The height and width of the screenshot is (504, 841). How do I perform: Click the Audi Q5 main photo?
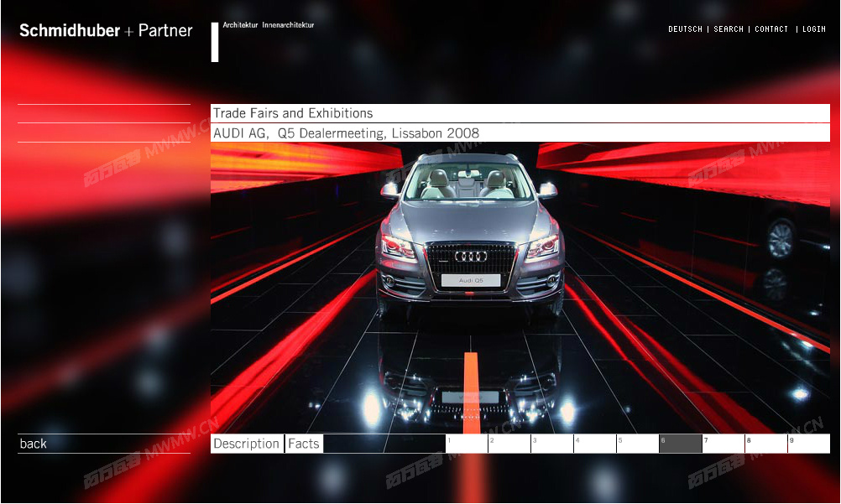[520, 288]
